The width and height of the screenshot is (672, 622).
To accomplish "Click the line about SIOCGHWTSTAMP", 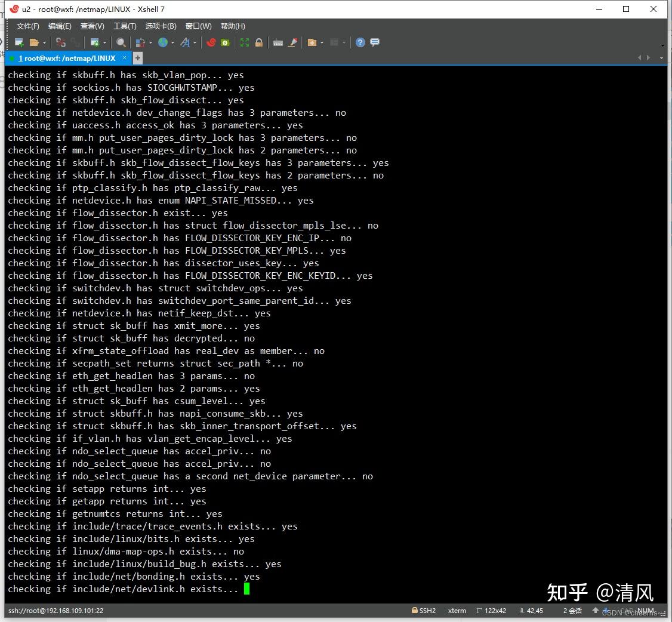I will point(131,87).
